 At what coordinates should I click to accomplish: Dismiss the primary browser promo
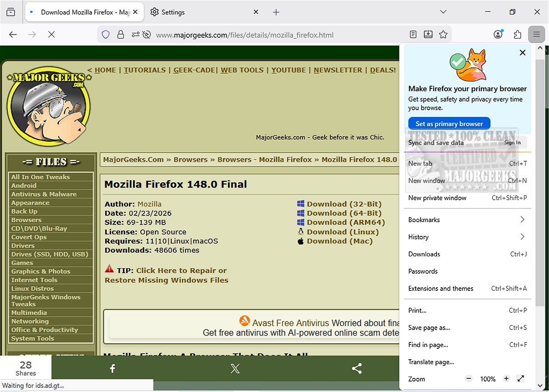(523, 53)
